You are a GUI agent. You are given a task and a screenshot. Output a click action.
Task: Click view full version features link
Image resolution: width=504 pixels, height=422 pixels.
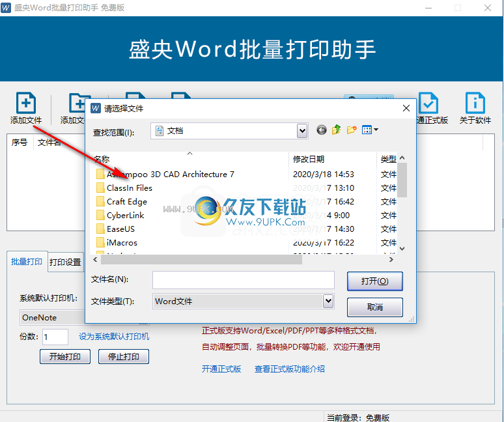click(290, 369)
